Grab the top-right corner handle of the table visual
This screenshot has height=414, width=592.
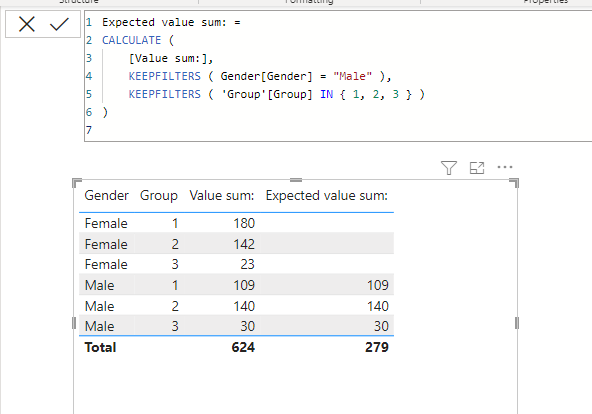point(514,183)
